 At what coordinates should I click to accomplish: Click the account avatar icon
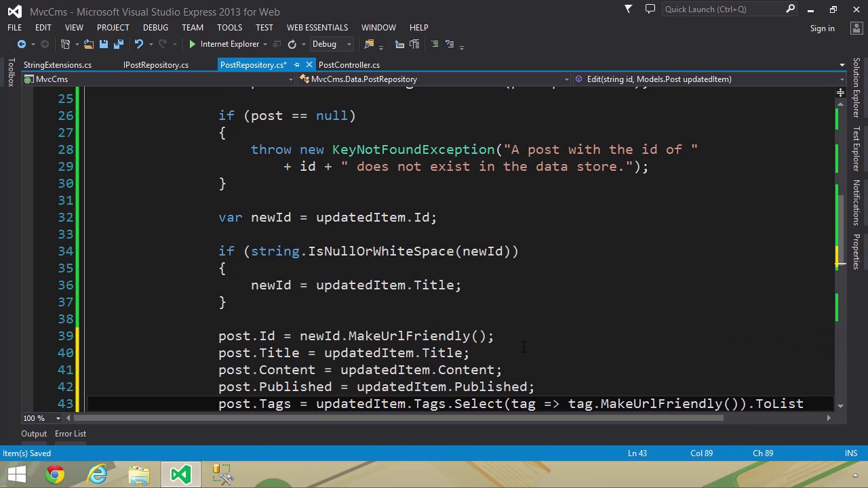(855, 28)
